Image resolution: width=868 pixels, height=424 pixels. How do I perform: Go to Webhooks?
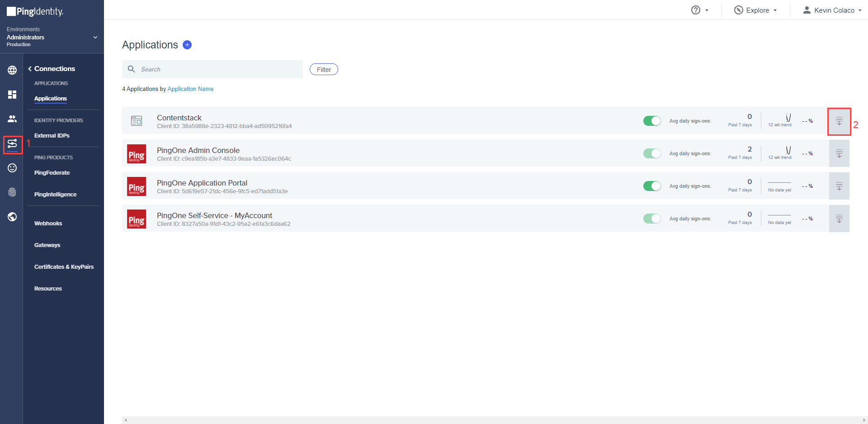pyautogui.click(x=48, y=224)
